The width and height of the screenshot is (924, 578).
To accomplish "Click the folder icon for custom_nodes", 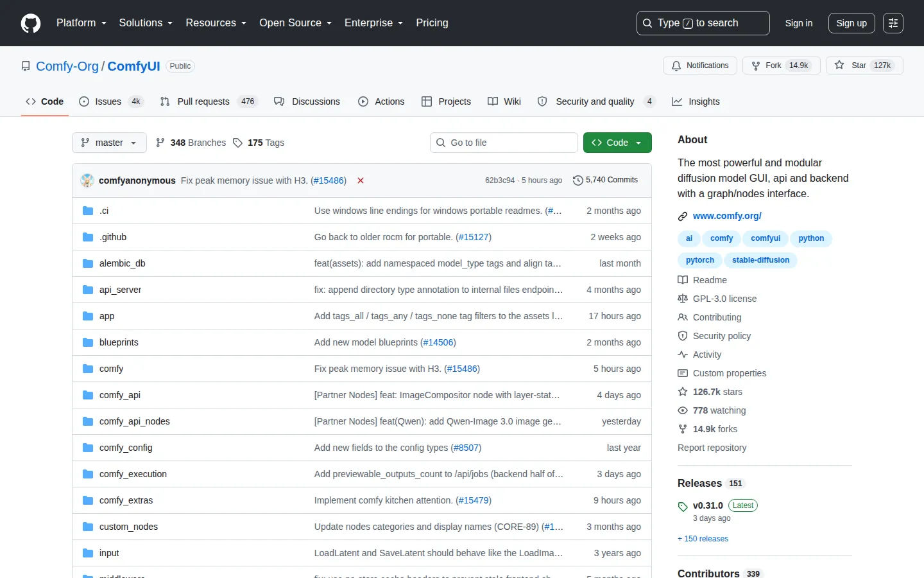I will 88,527.
